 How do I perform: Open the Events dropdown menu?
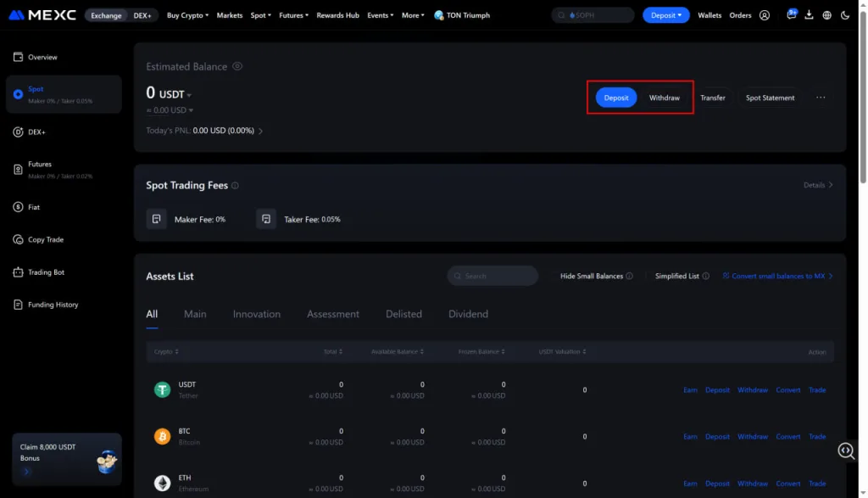(x=381, y=15)
